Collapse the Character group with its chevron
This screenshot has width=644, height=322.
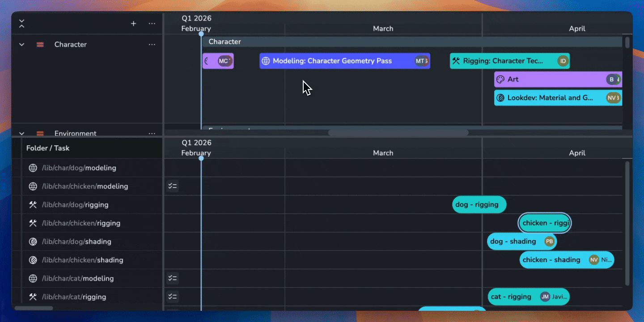click(x=21, y=44)
